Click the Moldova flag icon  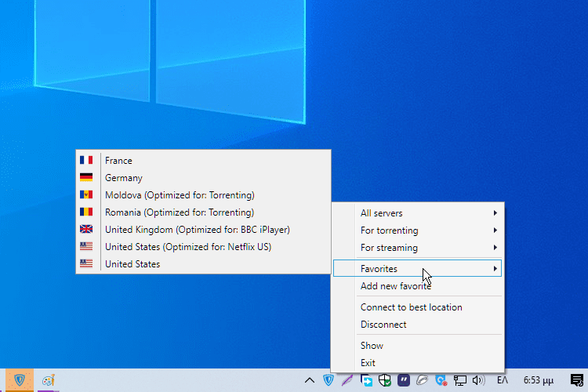[x=86, y=194]
